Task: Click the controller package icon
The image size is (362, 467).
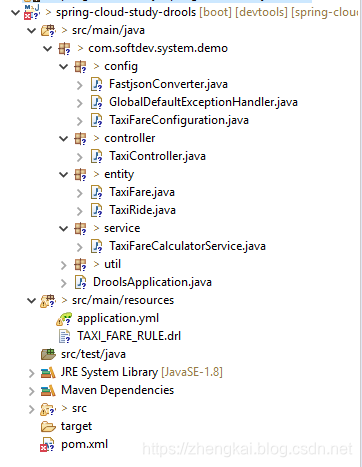Action: click(80, 138)
